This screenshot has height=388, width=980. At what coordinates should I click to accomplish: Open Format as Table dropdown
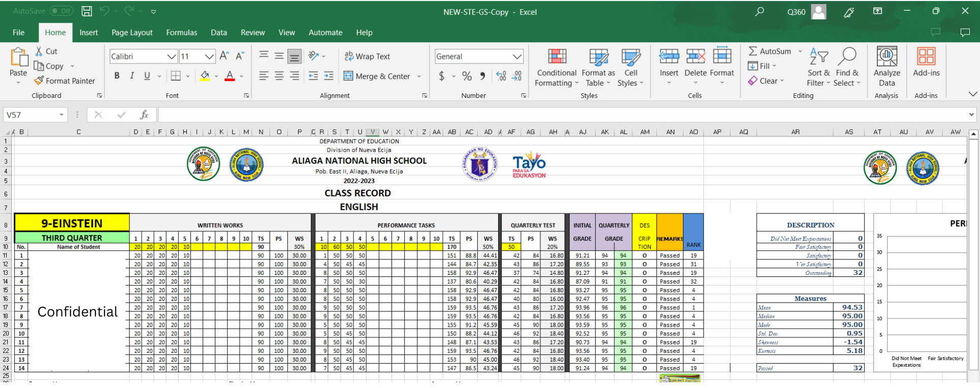tap(598, 67)
